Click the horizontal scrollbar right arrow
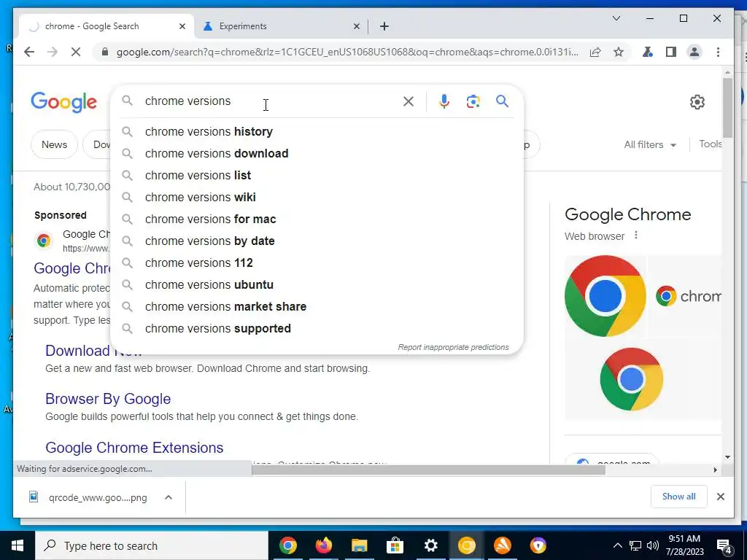Viewport: 747px width, 560px height. click(x=715, y=470)
